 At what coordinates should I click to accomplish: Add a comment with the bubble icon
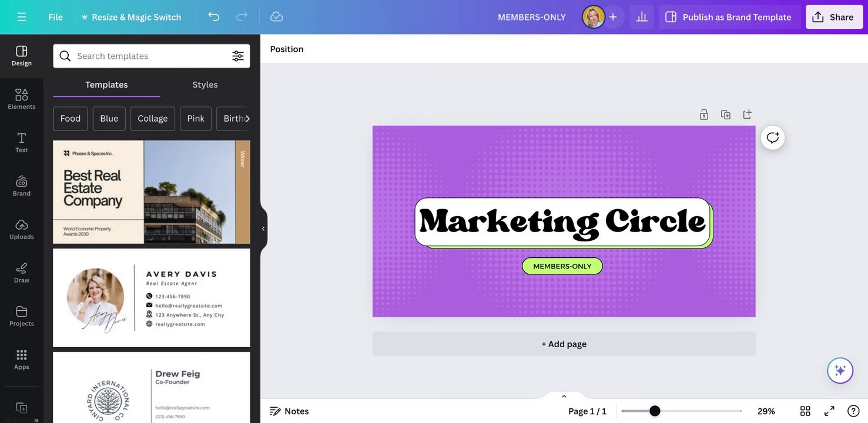773,138
